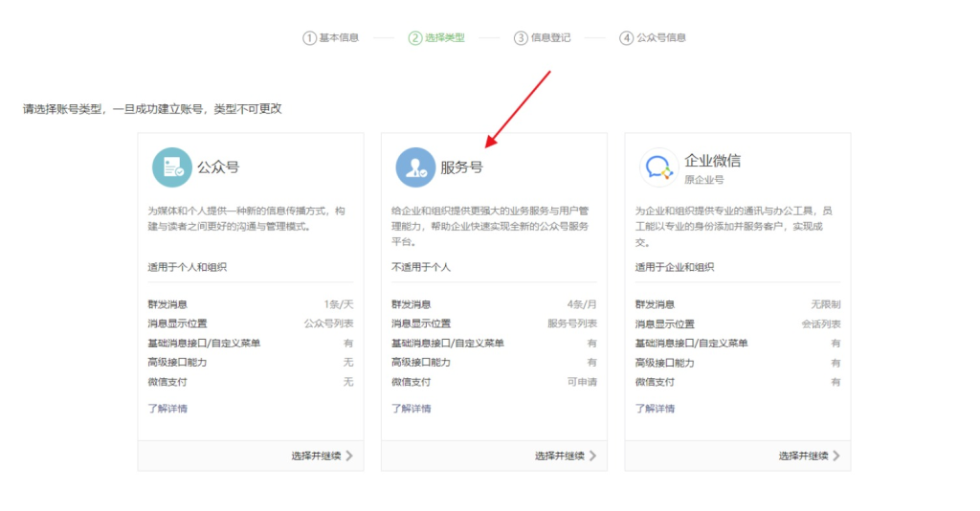This screenshot has height=511, width=980.
Task: Click the step 2 circle number icon
Action: (415, 38)
